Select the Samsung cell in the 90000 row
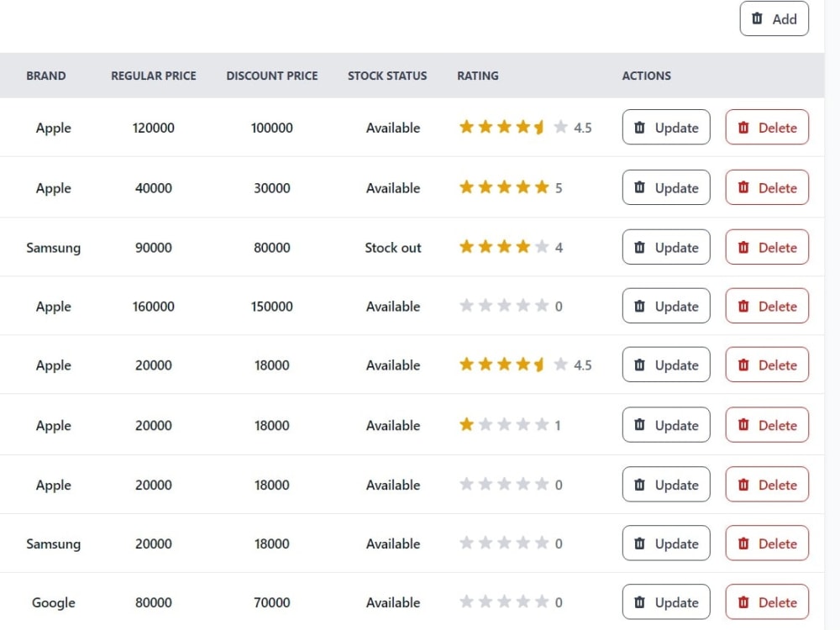Image resolution: width=840 pixels, height=630 pixels. click(54, 248)
